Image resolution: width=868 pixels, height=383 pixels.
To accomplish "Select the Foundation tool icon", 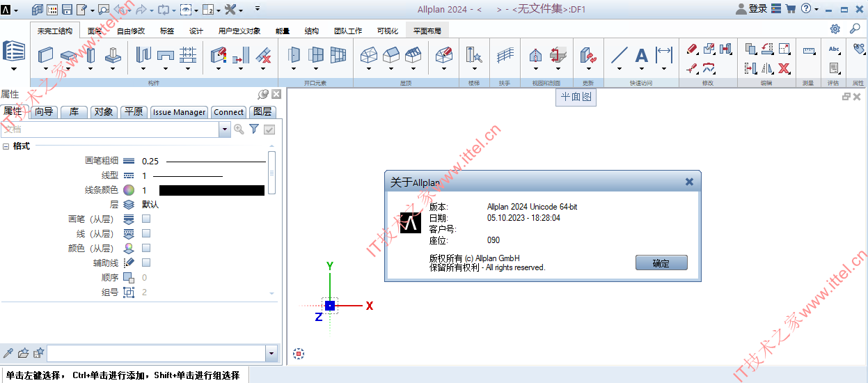I will point(113,54).
